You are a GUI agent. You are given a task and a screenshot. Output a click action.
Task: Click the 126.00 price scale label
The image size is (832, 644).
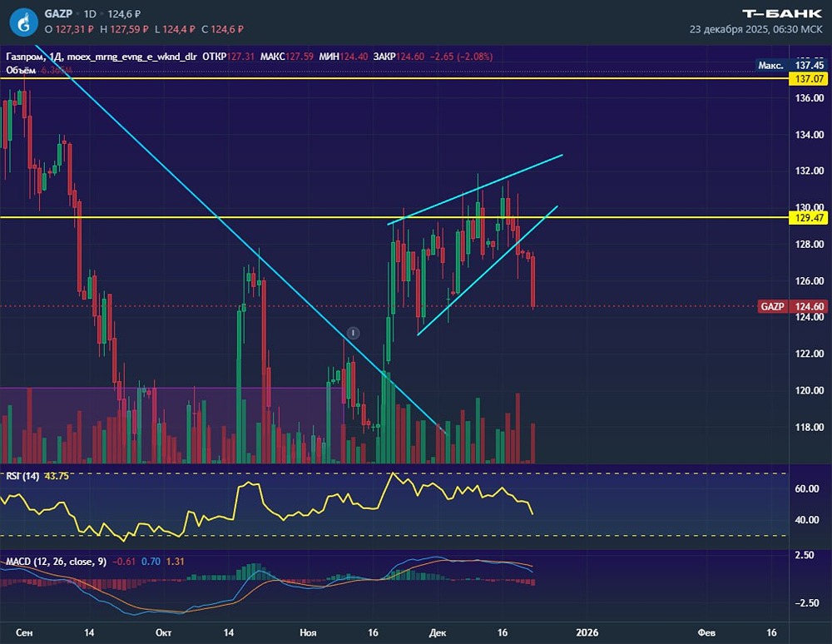pyautogui.click(x=810, y=280)
